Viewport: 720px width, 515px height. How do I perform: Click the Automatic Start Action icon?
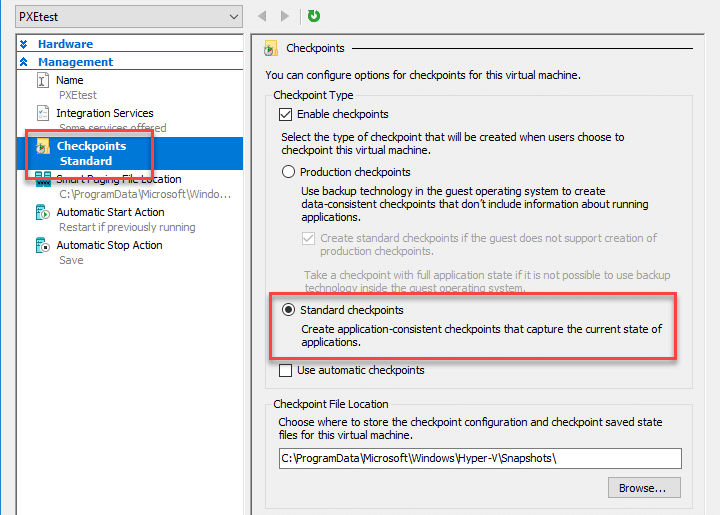43,213
